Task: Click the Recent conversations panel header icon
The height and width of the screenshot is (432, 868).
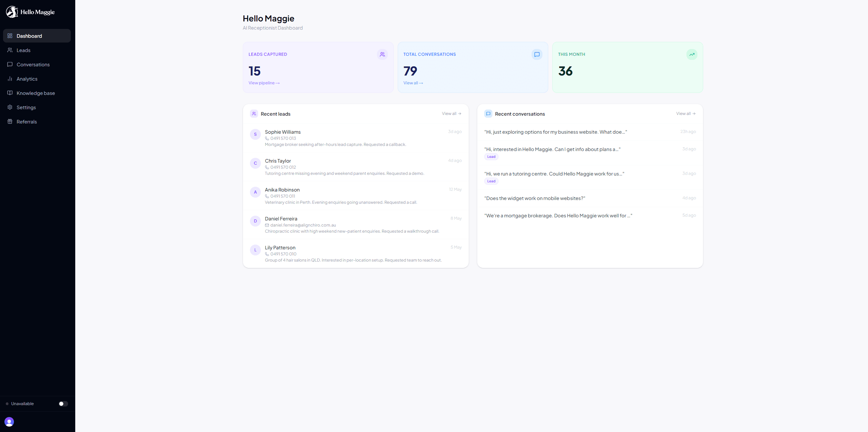Action: [488, 114]
